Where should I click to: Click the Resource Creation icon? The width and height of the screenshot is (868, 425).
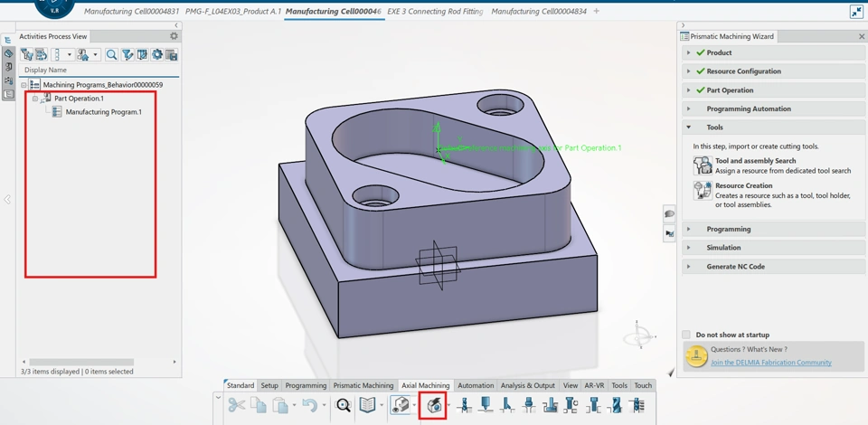pos(703,191)
